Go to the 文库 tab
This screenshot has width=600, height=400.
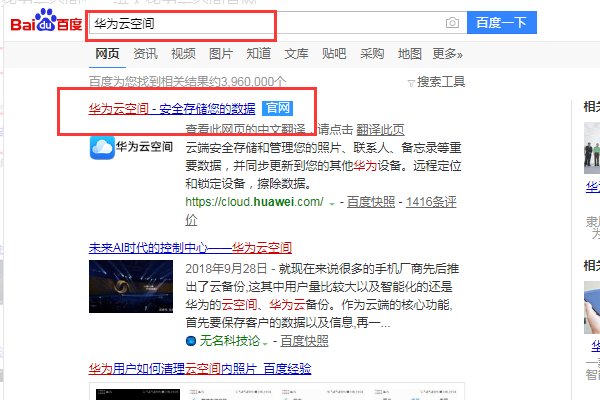point(296,54)
